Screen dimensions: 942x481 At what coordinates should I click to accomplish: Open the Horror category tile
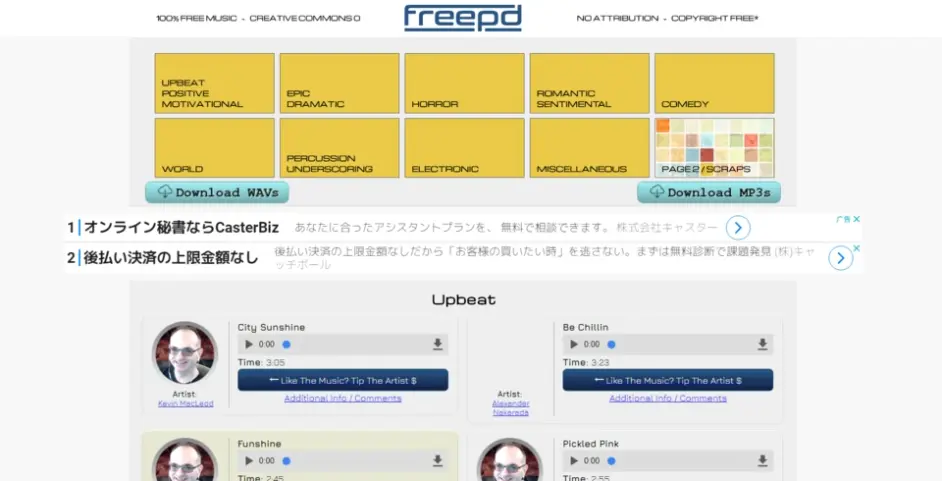464,83
